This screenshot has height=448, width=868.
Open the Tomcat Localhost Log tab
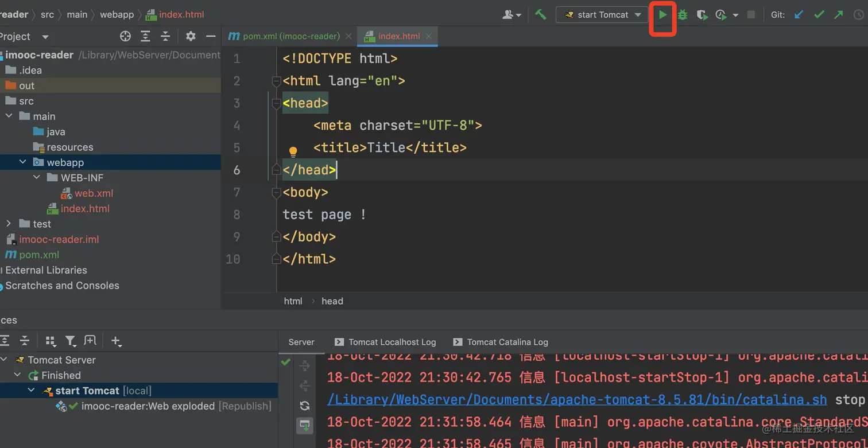386,342
